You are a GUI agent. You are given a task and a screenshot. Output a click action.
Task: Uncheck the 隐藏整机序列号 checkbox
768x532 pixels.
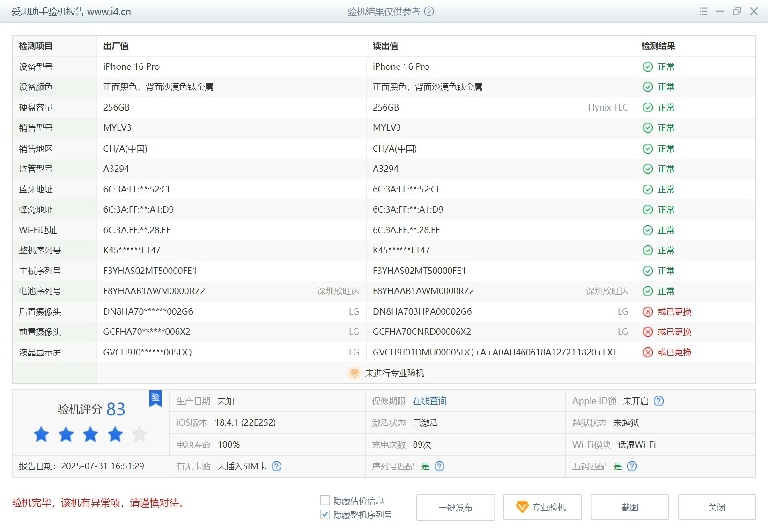coord(325,515)
